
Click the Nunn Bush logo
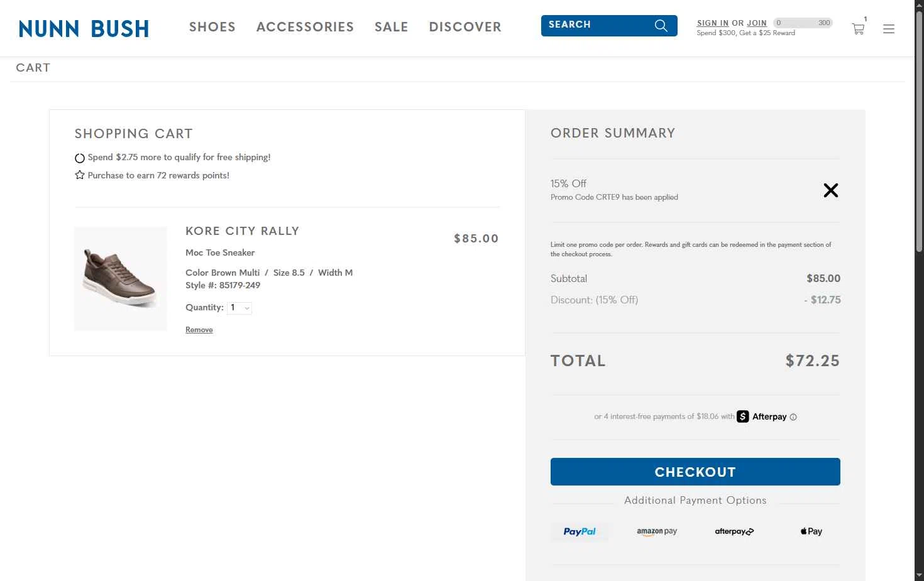84,28
